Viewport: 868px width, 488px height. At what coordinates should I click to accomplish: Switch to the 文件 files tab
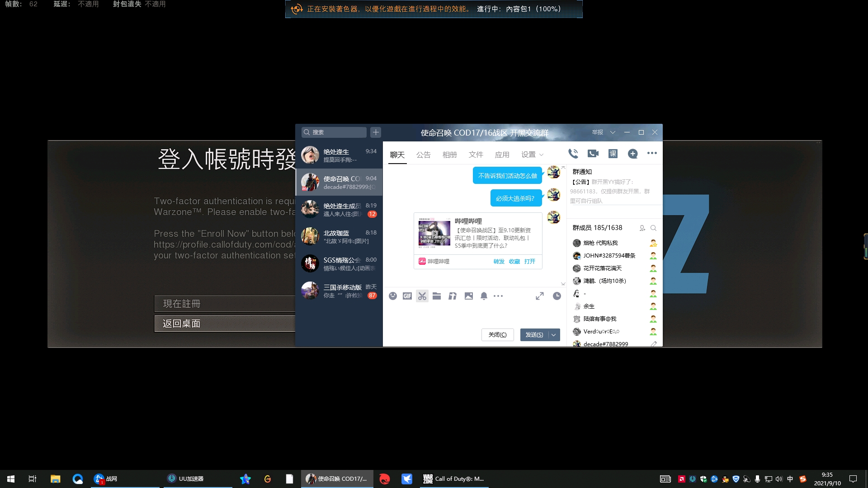coord(476,155)
